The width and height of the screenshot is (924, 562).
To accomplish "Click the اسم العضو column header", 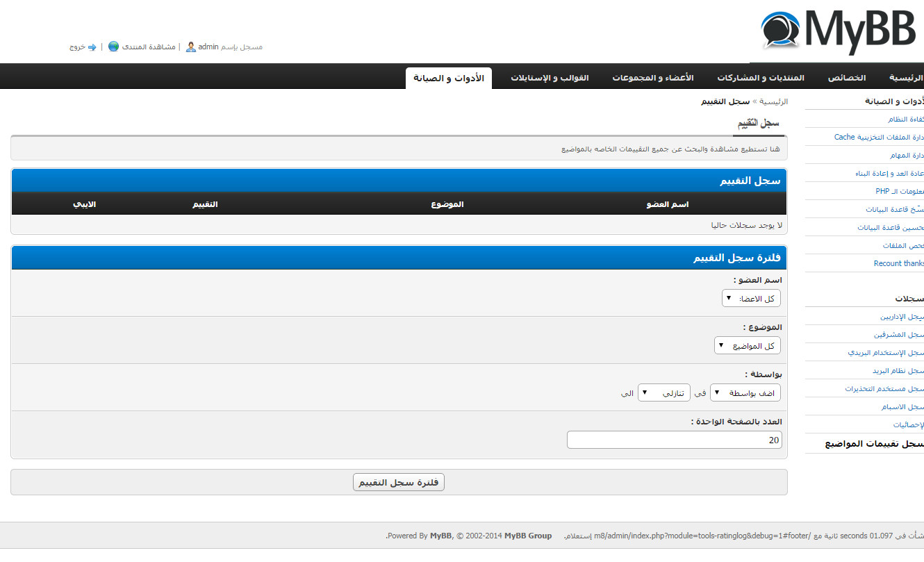I will tap(667, 204).
